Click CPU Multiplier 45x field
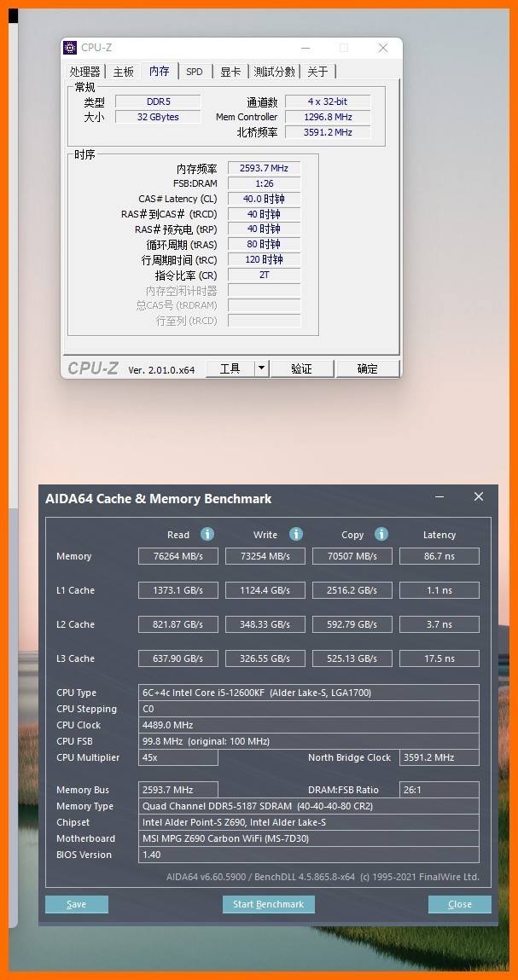Image resolution: width=518 pixels, height=980 pixels. pos(178,757)
